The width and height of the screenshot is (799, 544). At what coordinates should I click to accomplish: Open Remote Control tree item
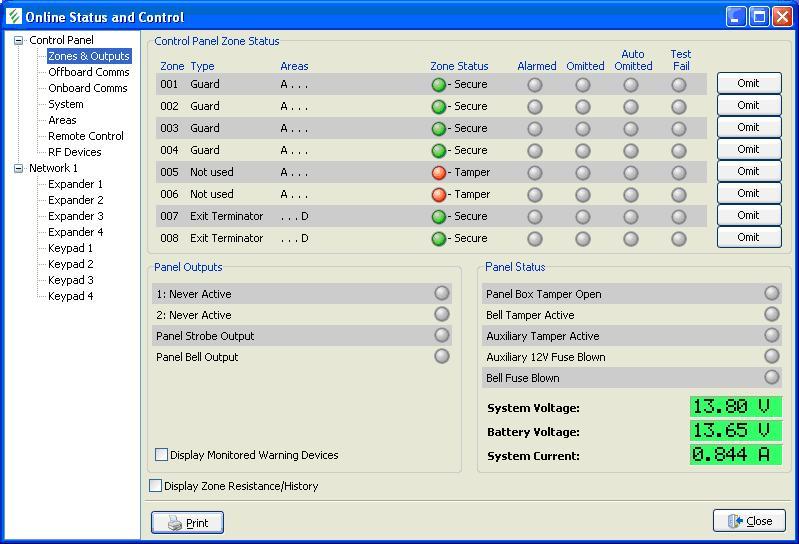tap(86, 136)
